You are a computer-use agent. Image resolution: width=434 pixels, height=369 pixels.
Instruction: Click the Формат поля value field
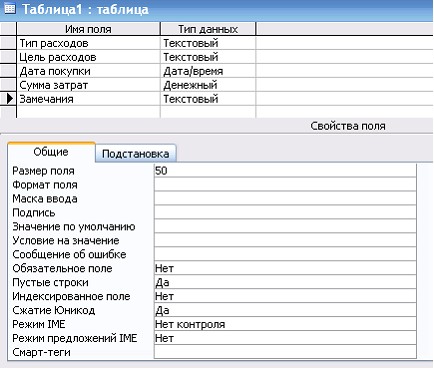[285, 184]
